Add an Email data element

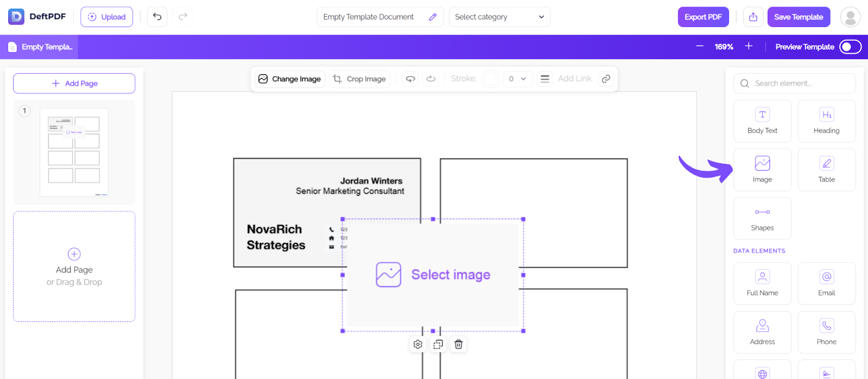(x=826, y=283)
